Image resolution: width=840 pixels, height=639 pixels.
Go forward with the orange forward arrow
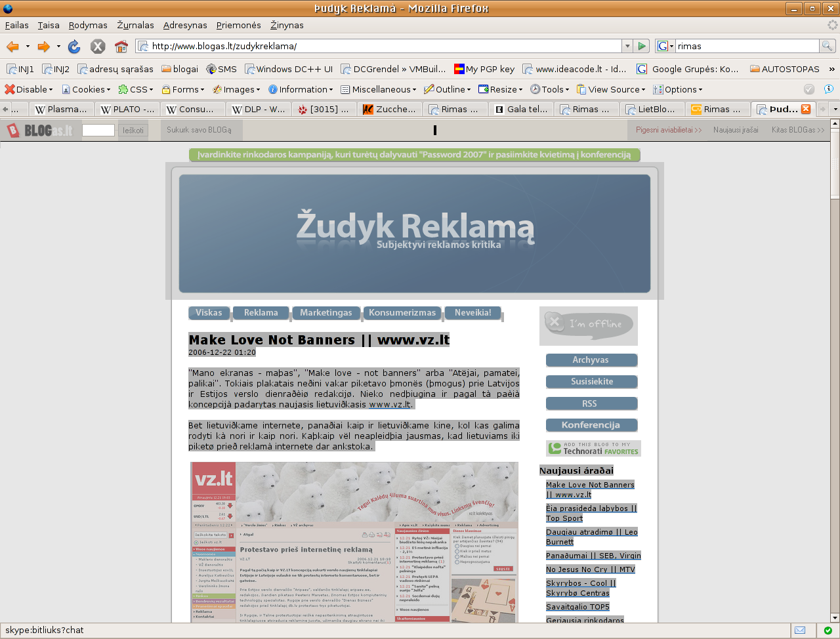coord(44,46)
